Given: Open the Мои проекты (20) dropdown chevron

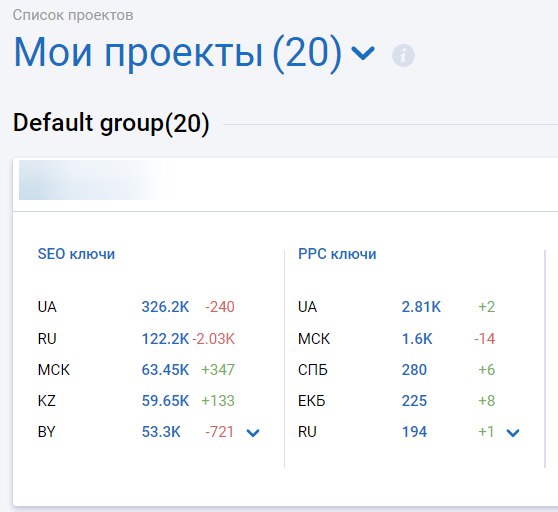Looking at the screenshot, I should coord(363,53).
